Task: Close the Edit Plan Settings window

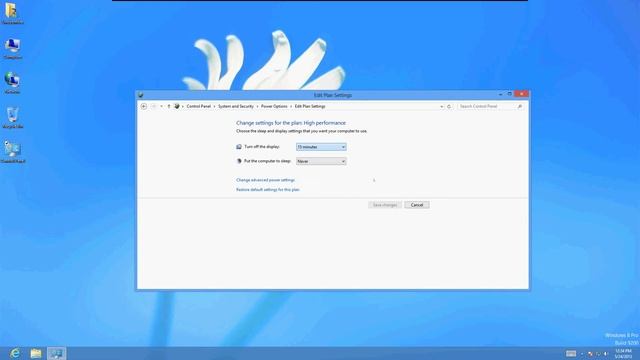Action: tap(521, 94)
